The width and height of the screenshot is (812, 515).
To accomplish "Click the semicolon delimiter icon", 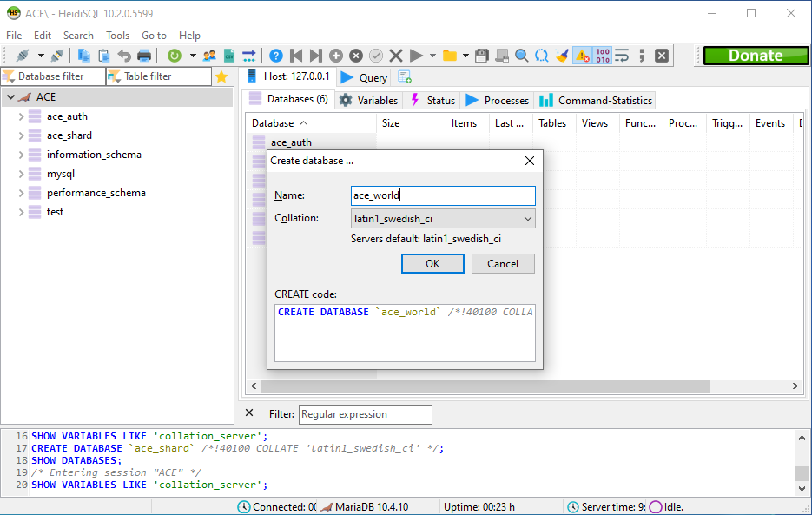I will click(642, 56).
